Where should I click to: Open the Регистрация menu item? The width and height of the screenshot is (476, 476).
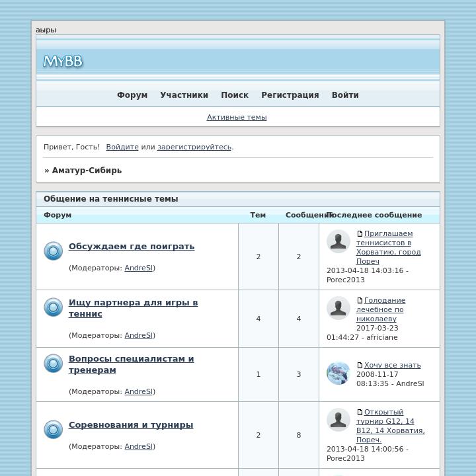pos(290,95)
